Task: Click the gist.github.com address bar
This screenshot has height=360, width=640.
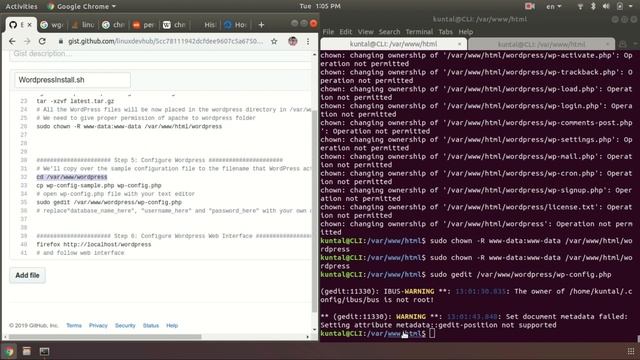Action: click(165, 41)
